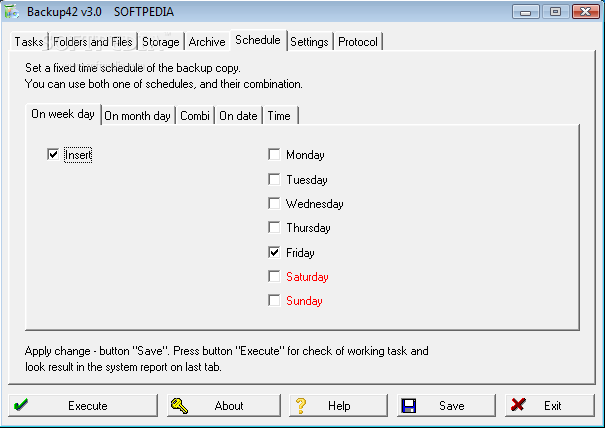This screenshot has width=605, height=428.
Task: Click the "Apply change - button Save" hint text
Action: tap(226, 351)
